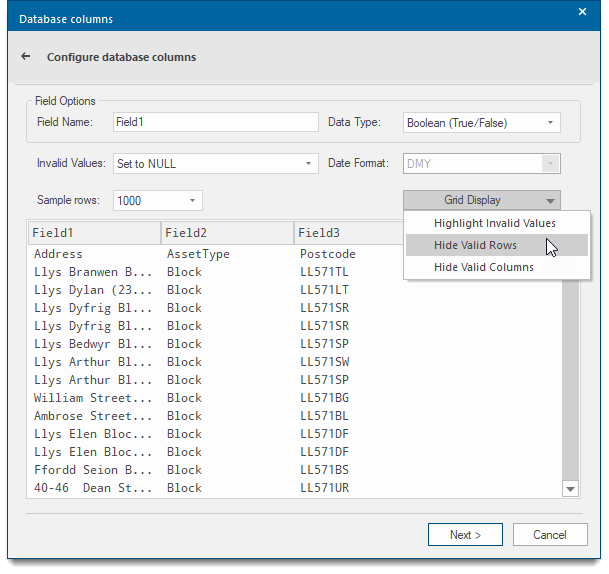Click postcode cell LL571BL

[324, 416]
